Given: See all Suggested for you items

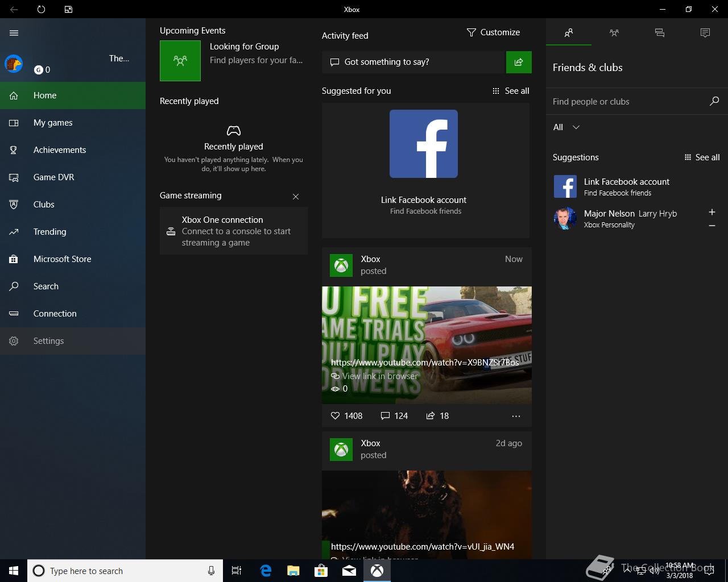Looking at the screenshot, I should pyautogui.click(x=511, y=91).
